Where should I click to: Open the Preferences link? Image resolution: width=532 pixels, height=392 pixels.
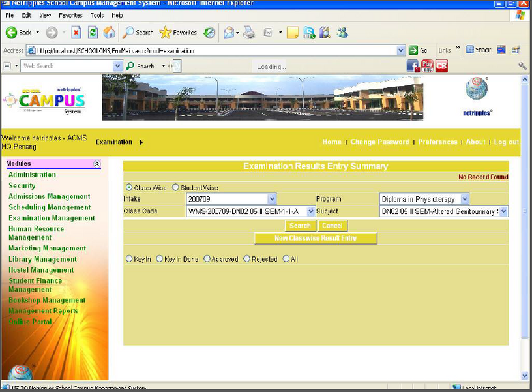click(x=437, y=142)
